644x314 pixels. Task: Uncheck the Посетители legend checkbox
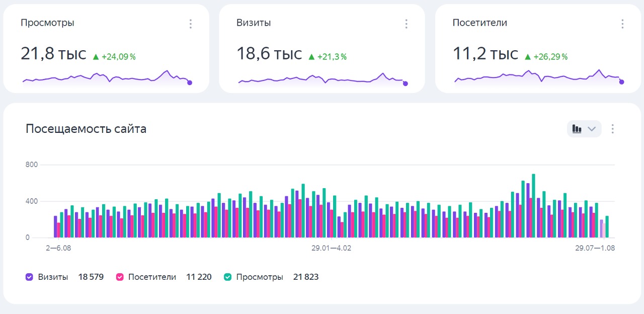[120, 277]
